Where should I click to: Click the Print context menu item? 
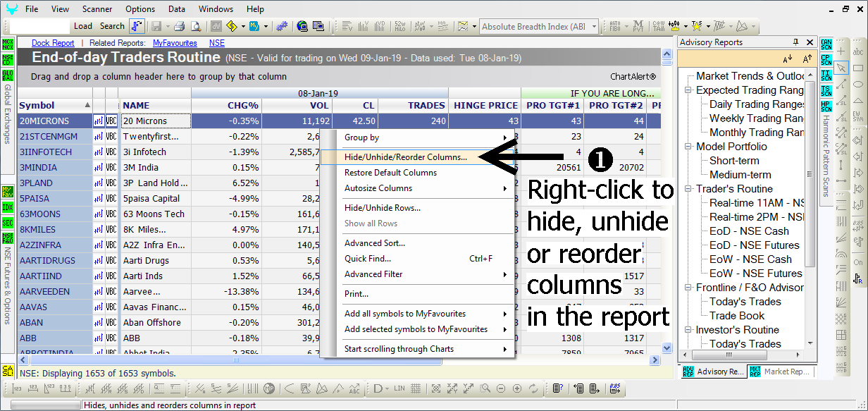point(417,294)
